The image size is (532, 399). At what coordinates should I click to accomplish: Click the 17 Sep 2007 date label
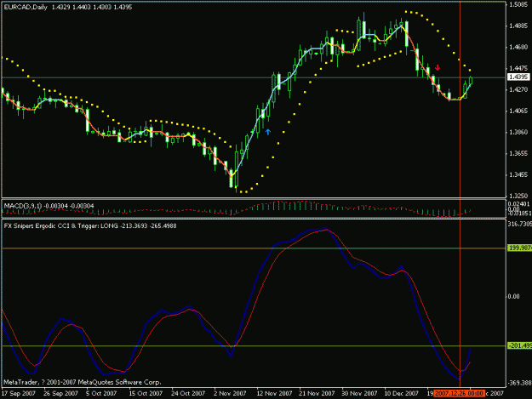click(19, 393)
